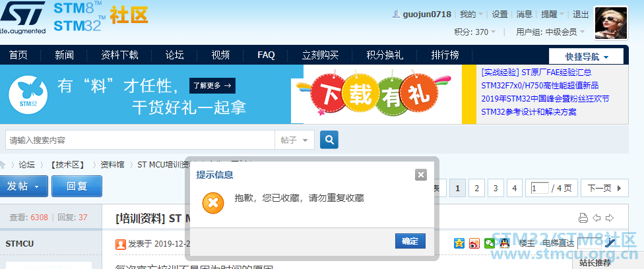Expand the 积分: 370 dropdown

point(475,32)
